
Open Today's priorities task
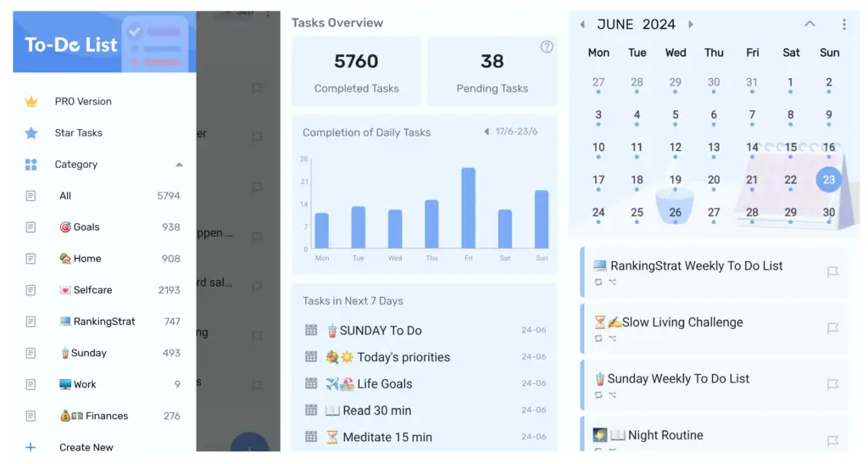coord(426,357)
